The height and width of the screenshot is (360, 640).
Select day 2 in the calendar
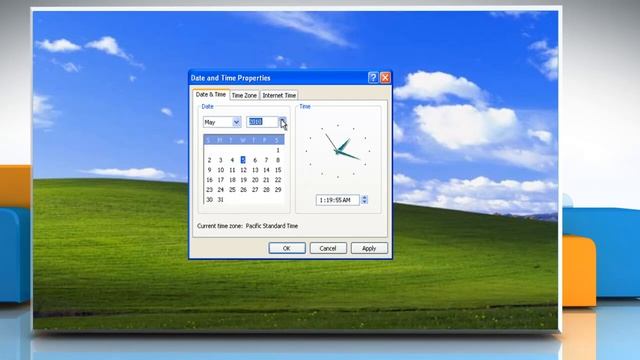click(209, 160)
